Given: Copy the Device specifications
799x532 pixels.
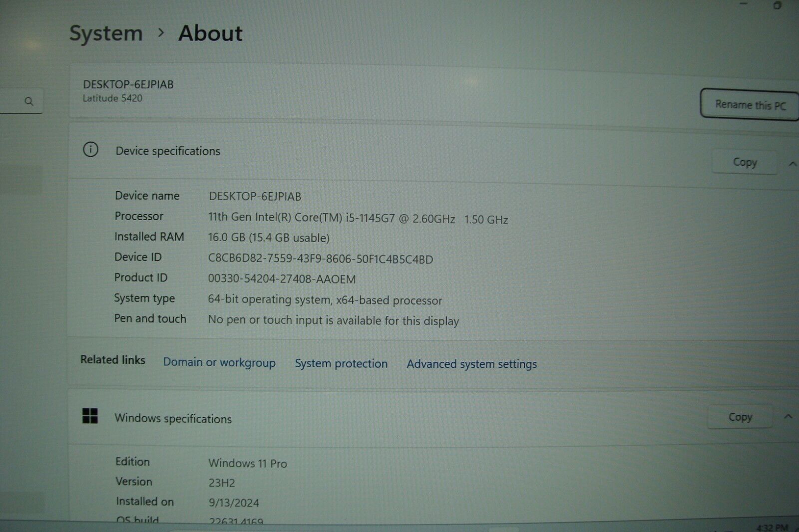Looking at the screenshot, I should (745, 162).
